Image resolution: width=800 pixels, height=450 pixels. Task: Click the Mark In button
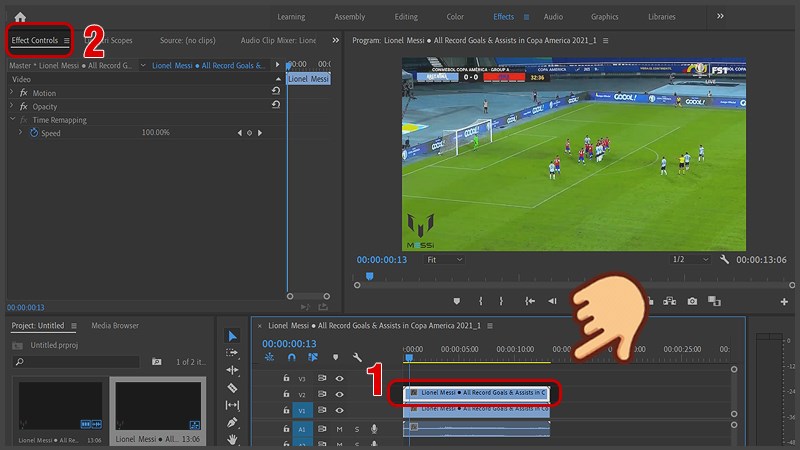(481, 301)
